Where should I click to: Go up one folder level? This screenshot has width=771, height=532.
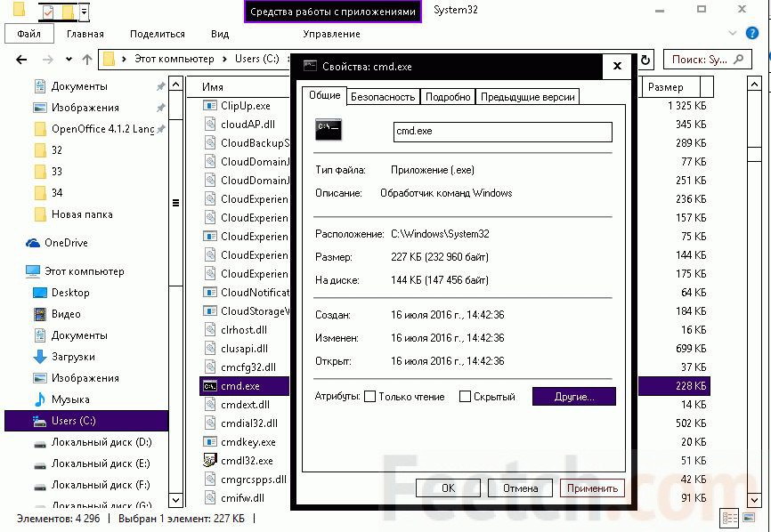click(x=86, y=60)
